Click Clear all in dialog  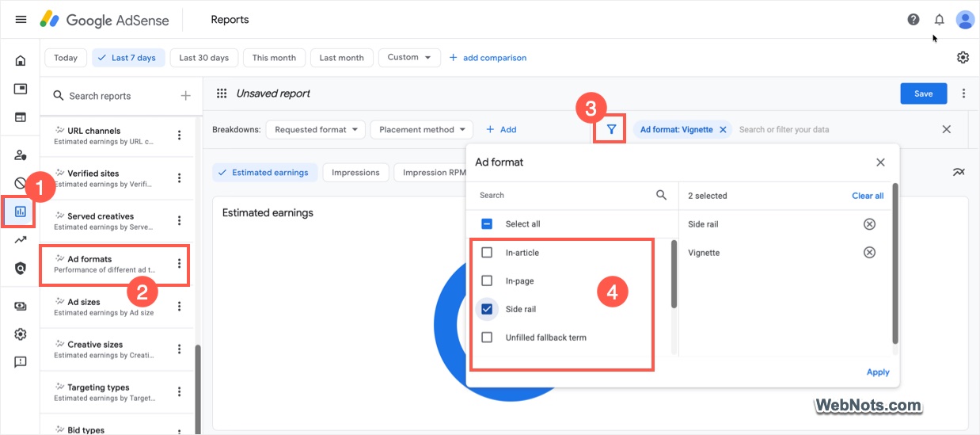point(868,196)
